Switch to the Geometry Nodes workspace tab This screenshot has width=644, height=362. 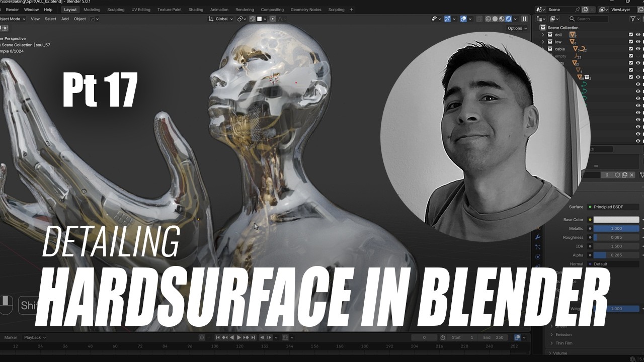tap(306, 10)
